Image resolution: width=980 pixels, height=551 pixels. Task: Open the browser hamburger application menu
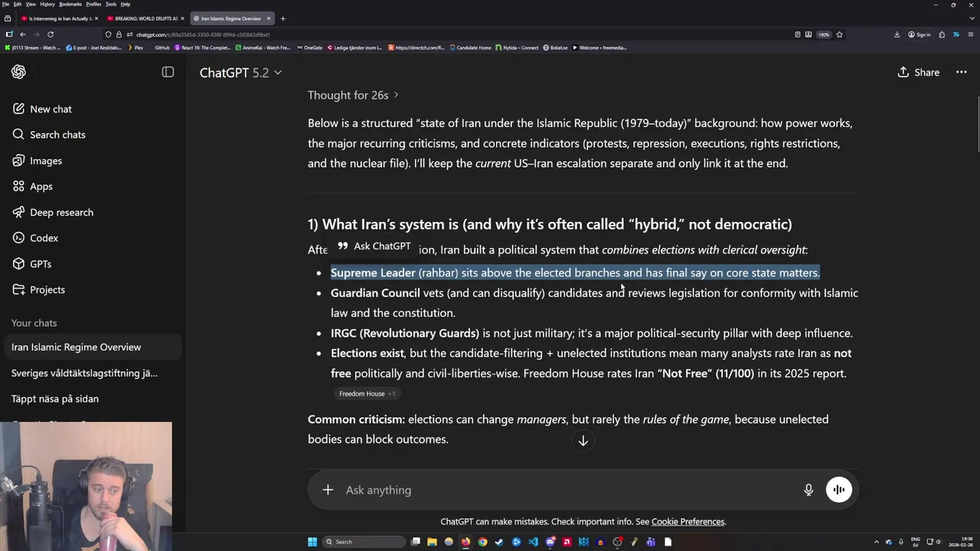971,34
